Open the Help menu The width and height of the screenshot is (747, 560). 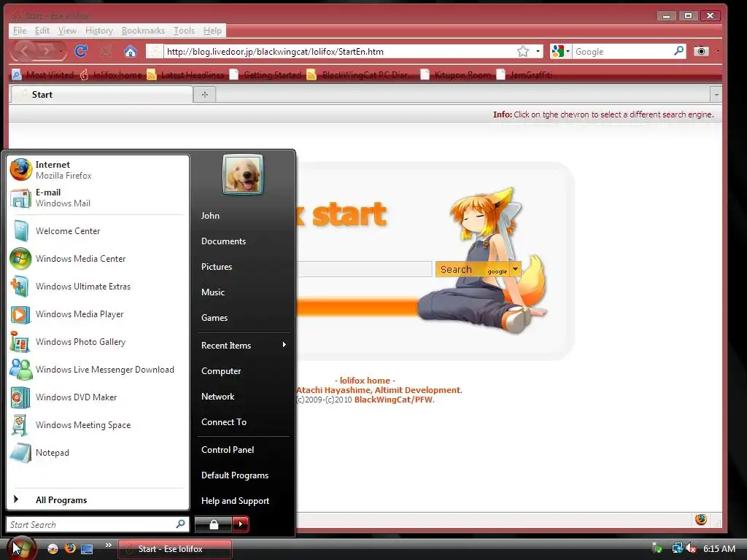pyautogui.click(x=212, y=31)
